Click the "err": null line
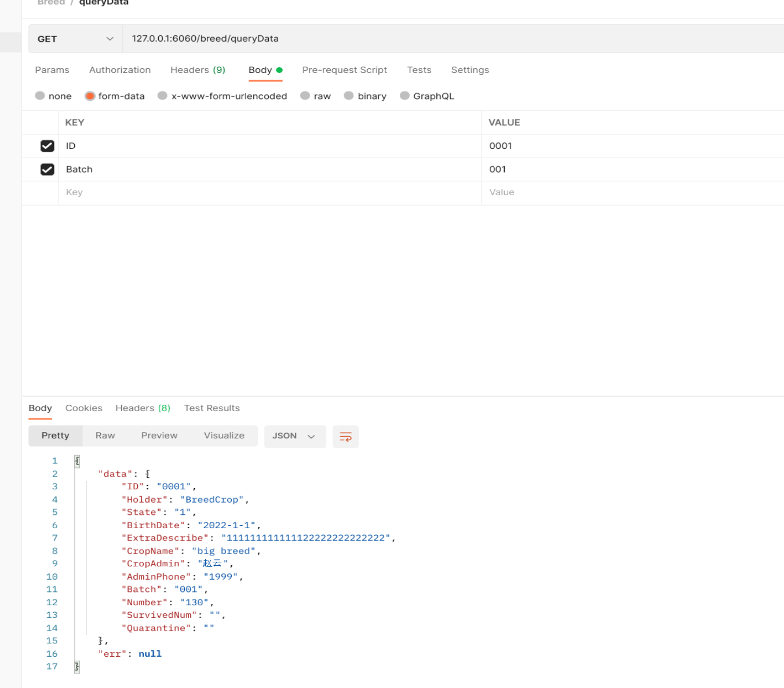This screenshot has width=784, height=688. point(130,654)
